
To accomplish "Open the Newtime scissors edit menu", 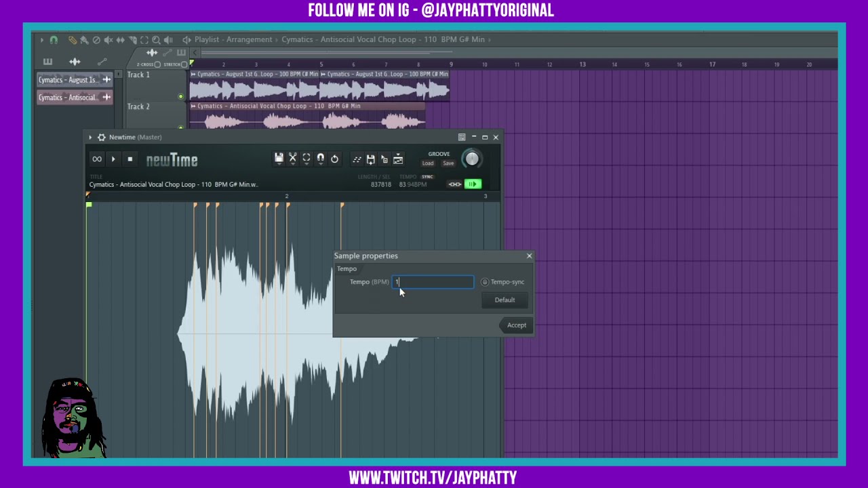I will pos(292,159).
